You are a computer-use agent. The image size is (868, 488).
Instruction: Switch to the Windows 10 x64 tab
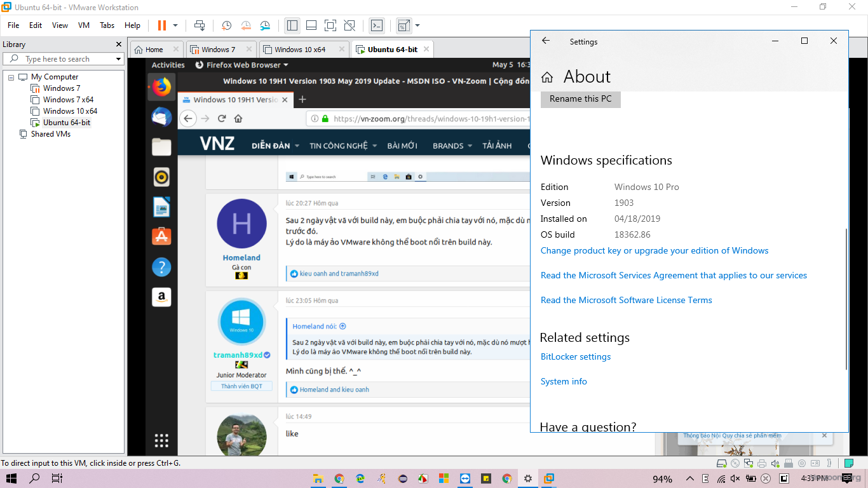pyautogui.click(x=300, y=50)
